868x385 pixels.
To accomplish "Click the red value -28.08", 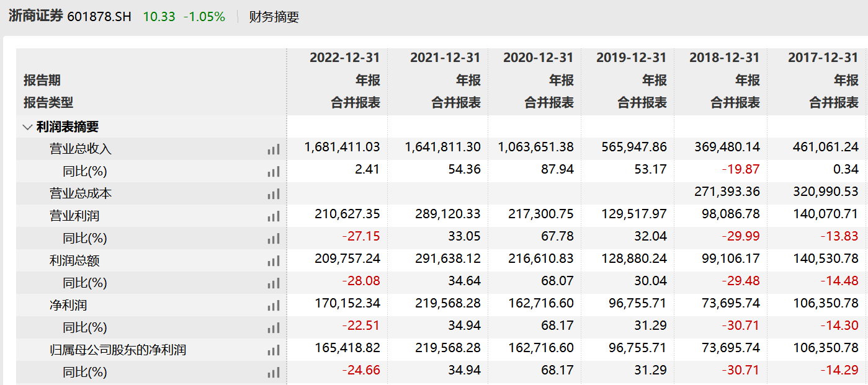I will pyautogui.click(x=361, y=281).
